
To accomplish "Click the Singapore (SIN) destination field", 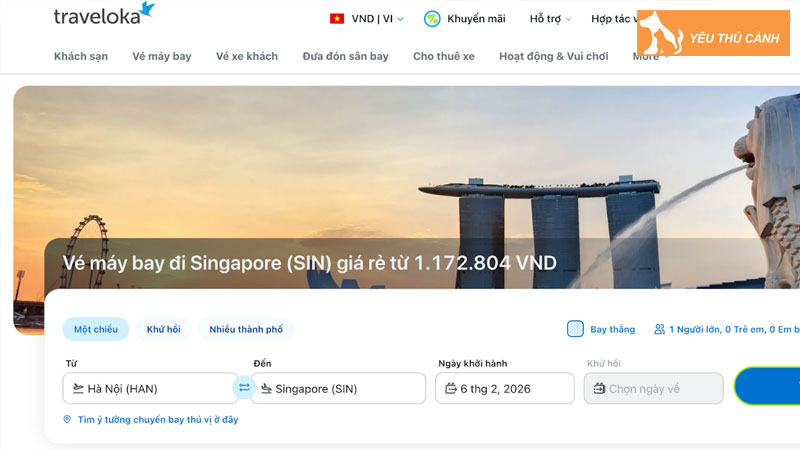I will pos(338,388).
